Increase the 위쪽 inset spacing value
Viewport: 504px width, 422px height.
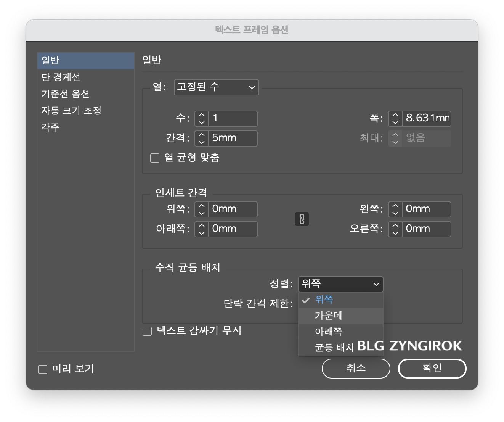201,206
